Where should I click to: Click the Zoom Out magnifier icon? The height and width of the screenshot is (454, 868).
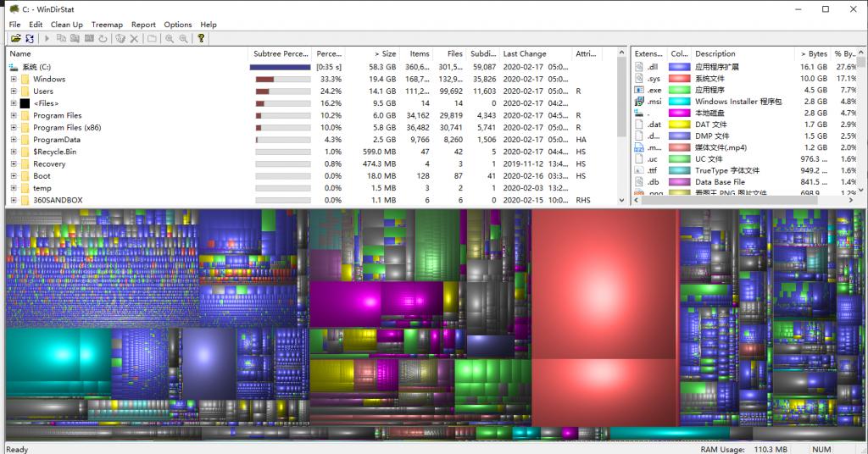click(x=183, y=38)
